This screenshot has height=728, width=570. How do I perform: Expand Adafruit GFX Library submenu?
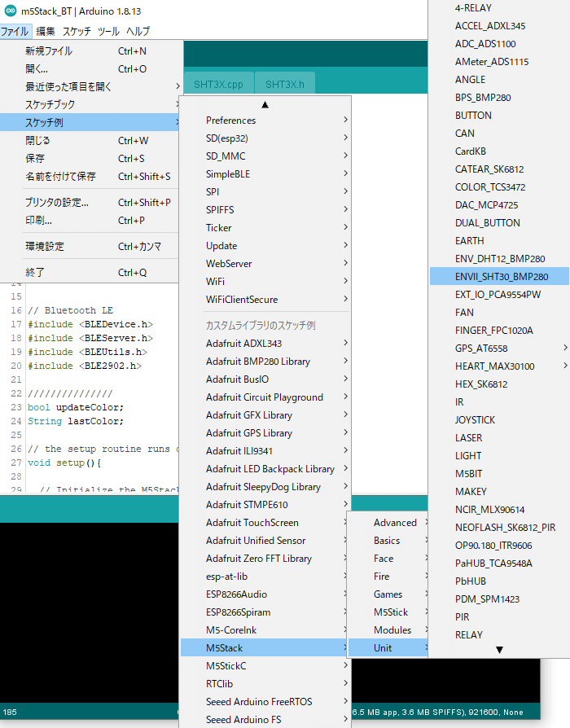[x=265, y=415]
